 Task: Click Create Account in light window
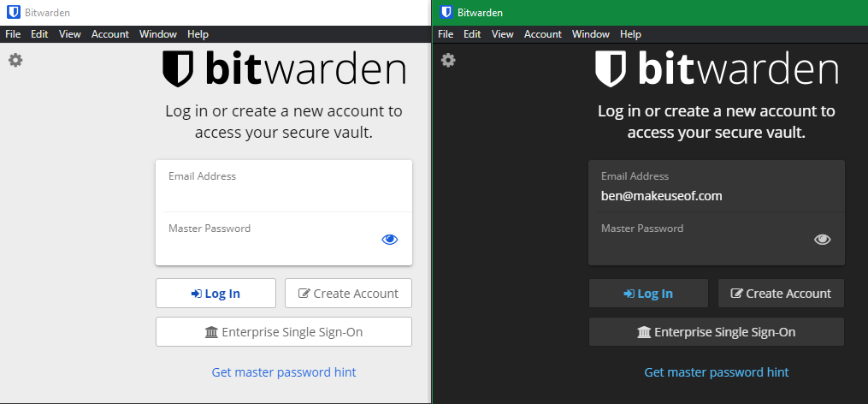pos(348,294)
